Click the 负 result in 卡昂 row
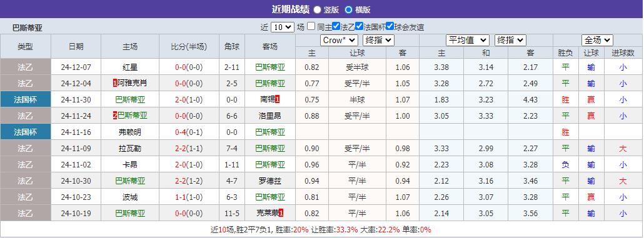The width and height of the screenshot is (644, 238). point(566,165)
